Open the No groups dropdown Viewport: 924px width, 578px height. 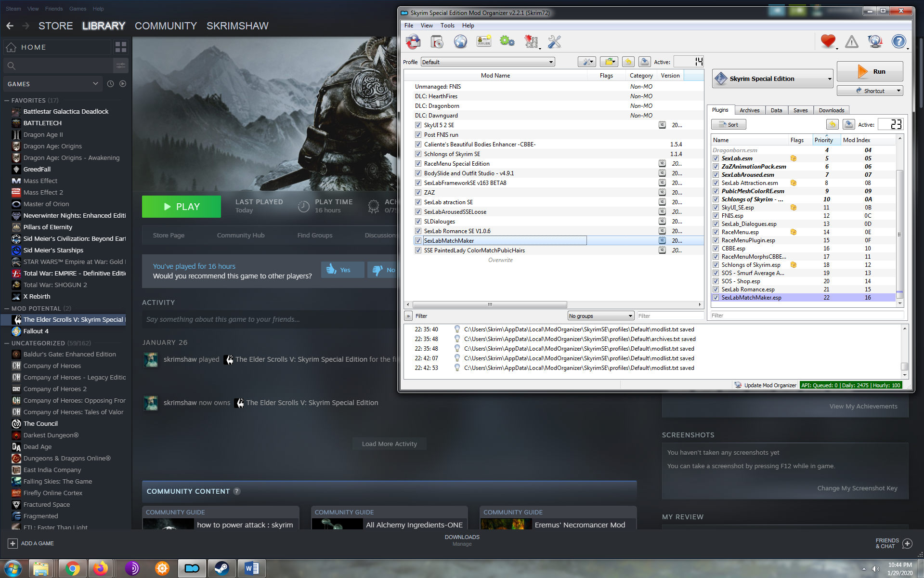tap(600, 316)
